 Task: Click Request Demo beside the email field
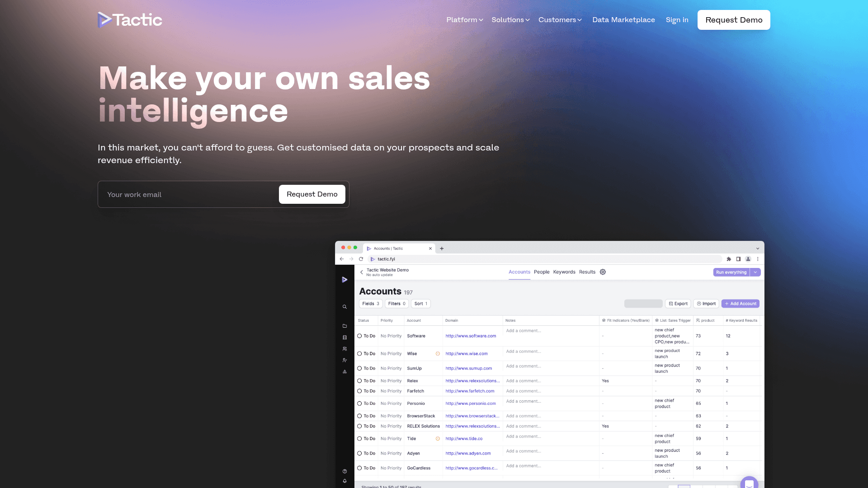click(312, 194)
